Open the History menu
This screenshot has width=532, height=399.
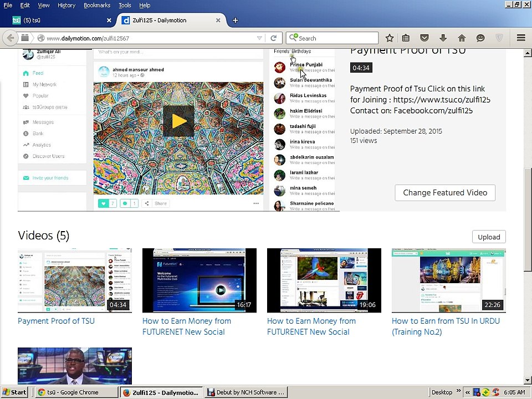pos(66,5)
